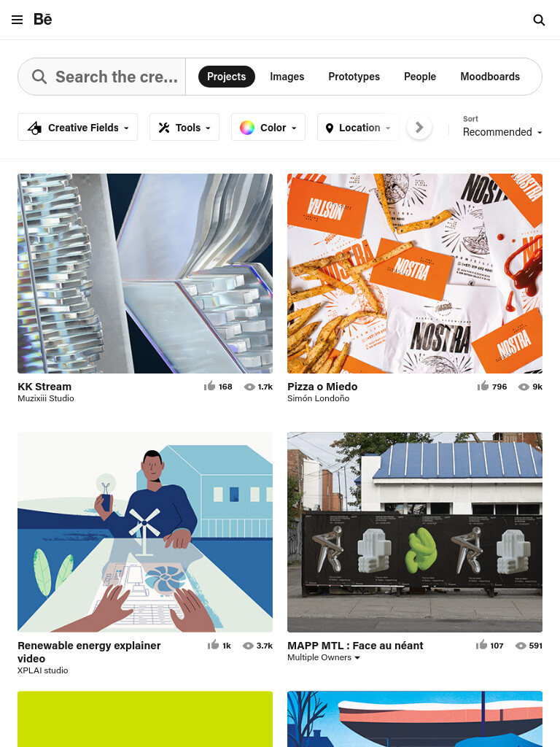
Task: Open the Simón Londoño profile link
Action: click(318, 398)
